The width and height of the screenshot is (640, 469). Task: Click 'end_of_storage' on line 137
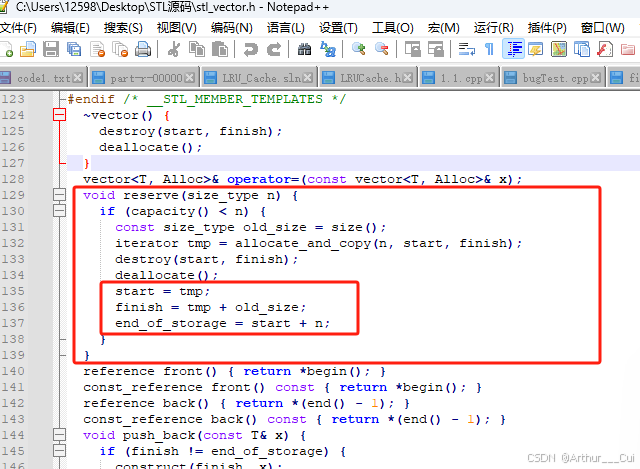tap(171, 323)
